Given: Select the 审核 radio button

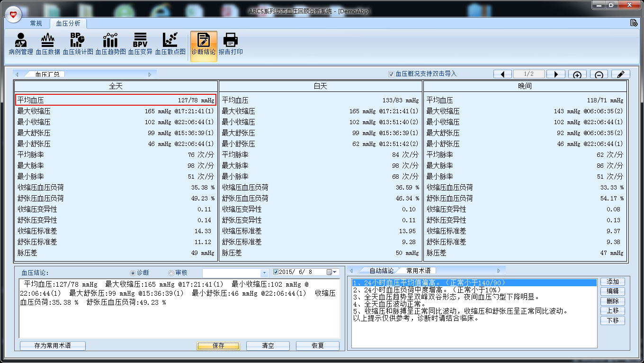Looking at the screenshot, I should tap(171, 272).
